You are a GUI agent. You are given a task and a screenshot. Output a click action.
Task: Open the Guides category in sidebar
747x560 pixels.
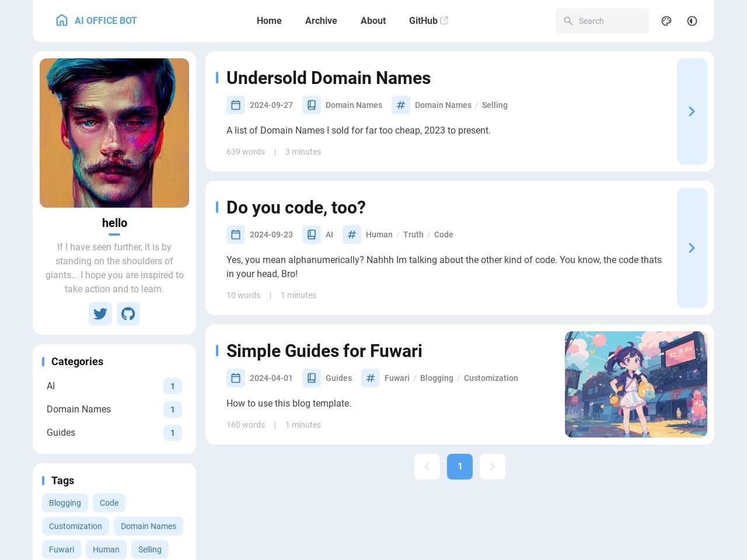click(x=114, y=433)
